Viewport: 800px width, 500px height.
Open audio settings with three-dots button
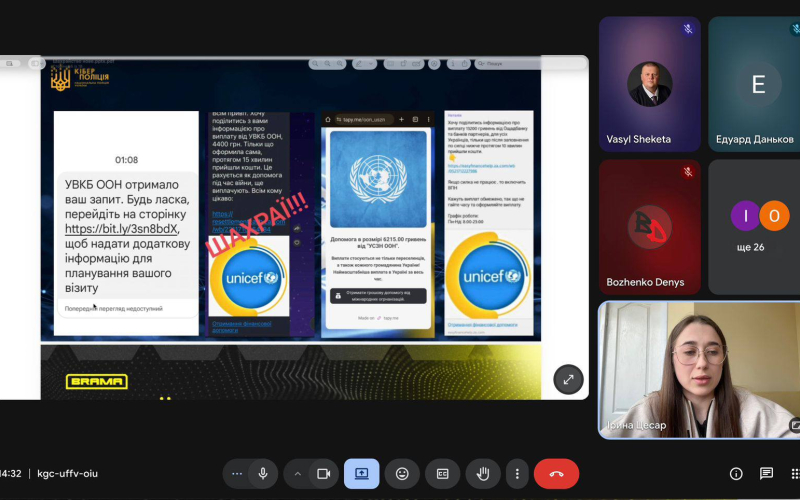tap(237, 473)
